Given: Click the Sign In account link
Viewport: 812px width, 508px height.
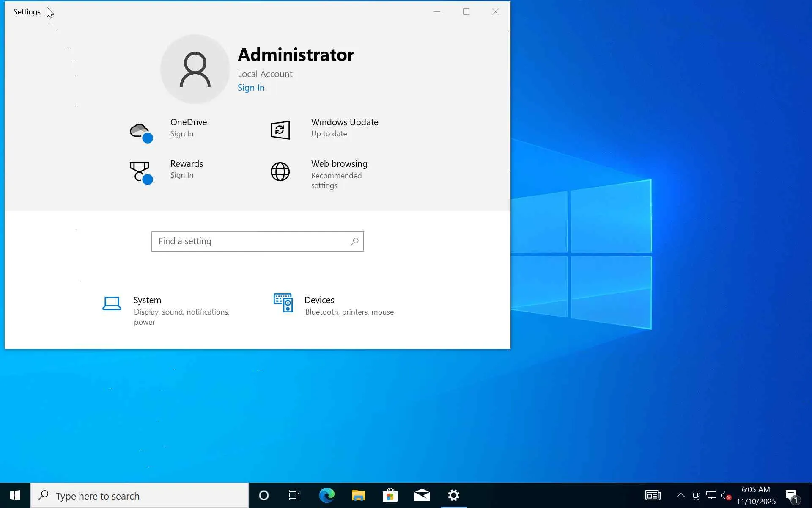Looking at the screenshot, I should 251,88.
